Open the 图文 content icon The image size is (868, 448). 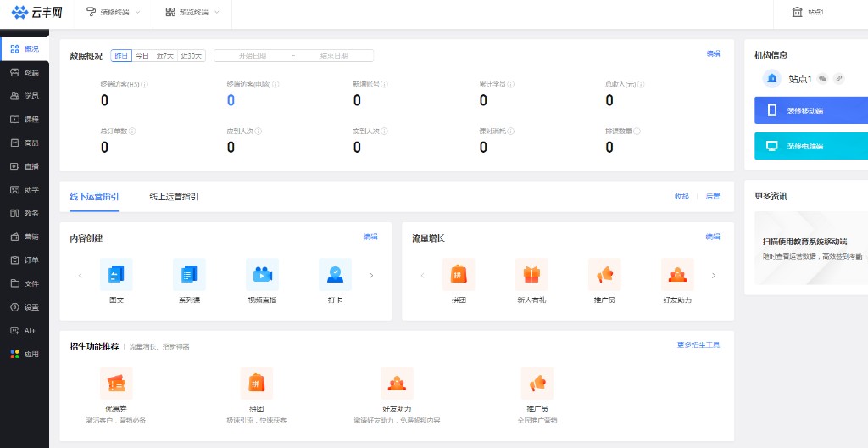click(x=116, y=274)
